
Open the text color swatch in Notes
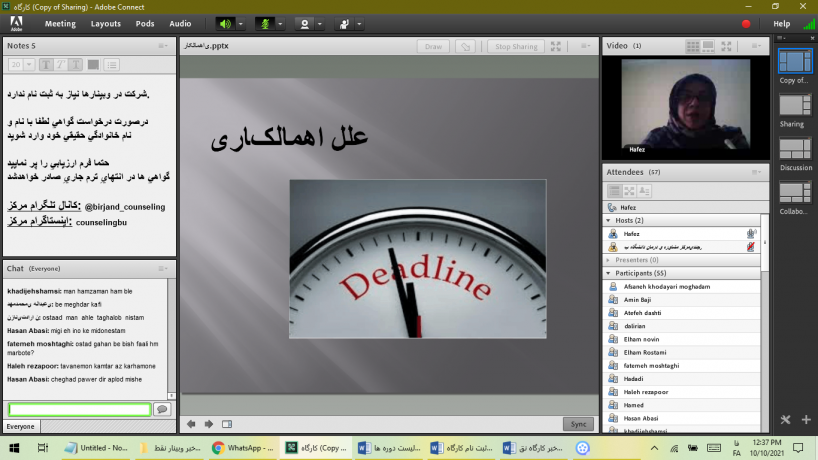tap(93, 65)
